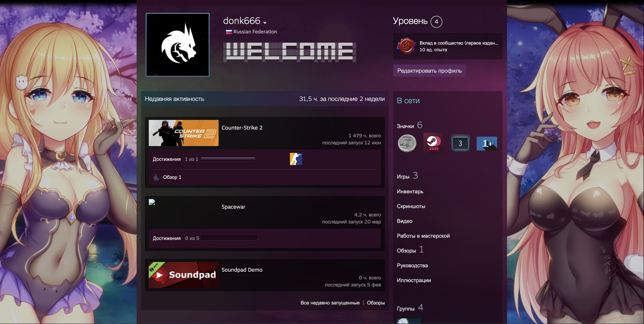Open the Counter-Strike 2 title link
This screenshot has height=324, width=644.
pos(242,128)
